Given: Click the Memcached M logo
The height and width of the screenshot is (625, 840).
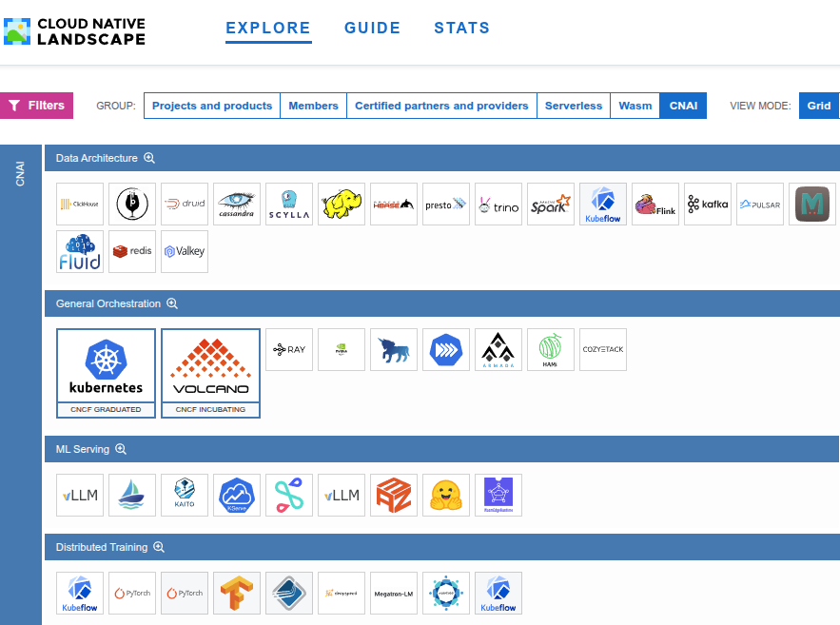Looking at the screenshot, I should pyautogui.click(x=812, y=204).
